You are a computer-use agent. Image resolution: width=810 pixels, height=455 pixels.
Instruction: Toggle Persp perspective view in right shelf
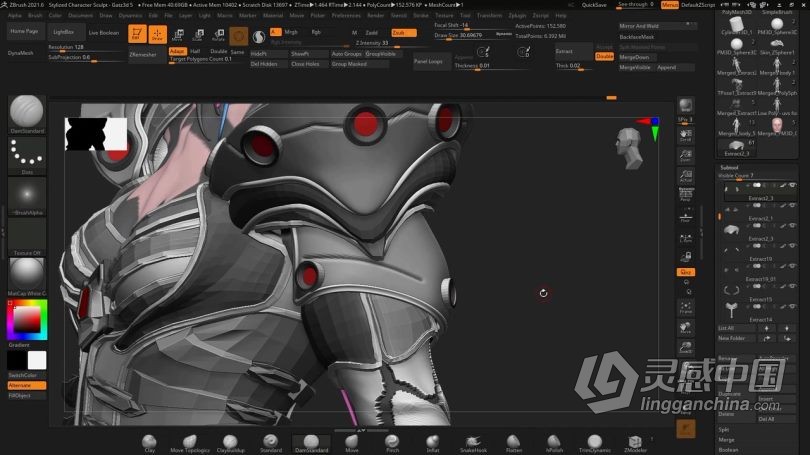click(x=686, y=195)
